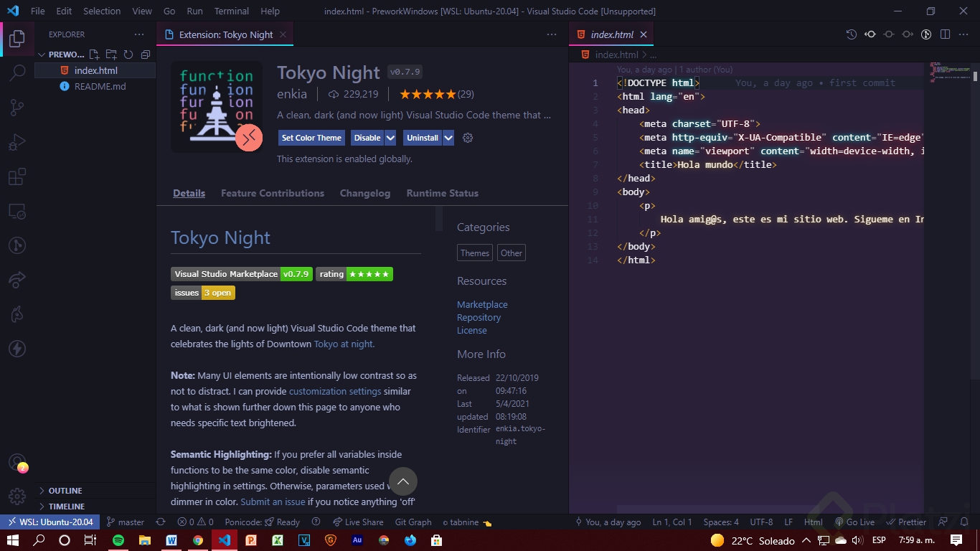Open the Source Control view
The image size is (980, 551).
pyautogui.click(x=17, y=106)
